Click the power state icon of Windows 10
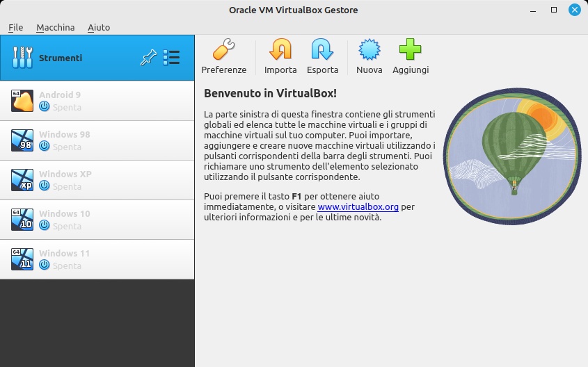Viewport: 588px width, 367px height. 45,225
